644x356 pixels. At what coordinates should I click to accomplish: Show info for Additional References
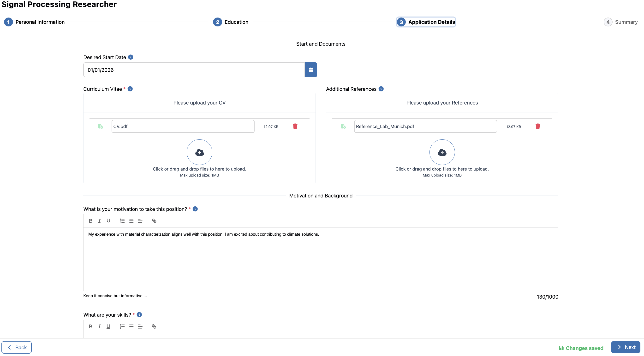(381, 89)
